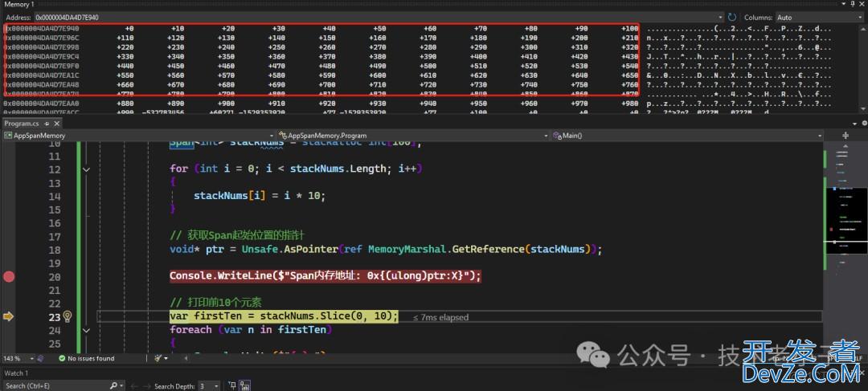Click the split editor window icon
This screenshot has width=868, height=391.
[x=845, y=136]
